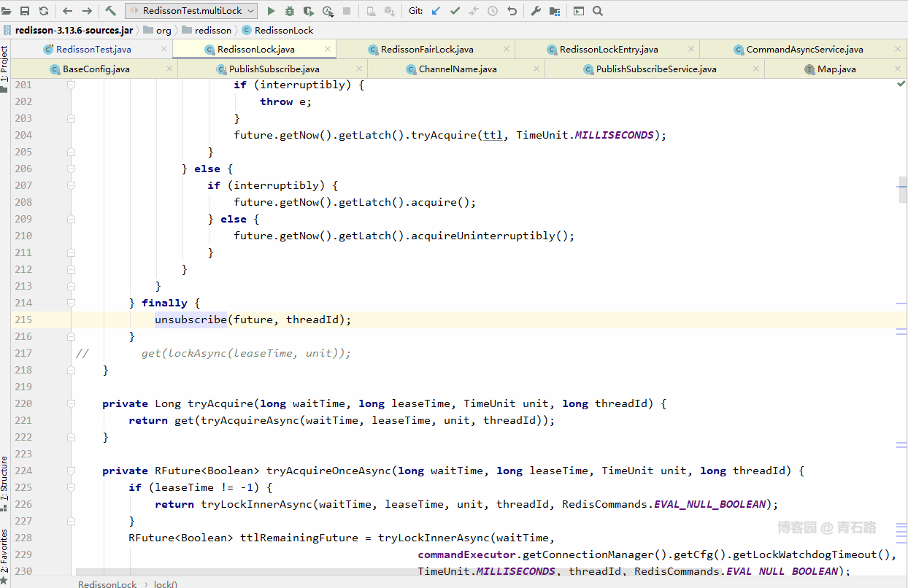
Task: Click the Open folder toolbar icon
Action: click(x=7, y=11)
